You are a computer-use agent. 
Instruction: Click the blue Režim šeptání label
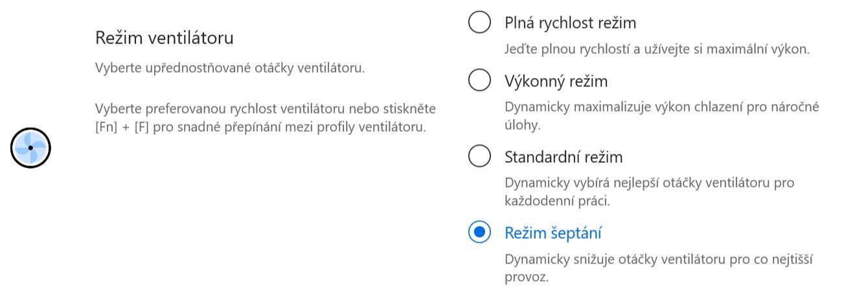[x=553, y=232]
